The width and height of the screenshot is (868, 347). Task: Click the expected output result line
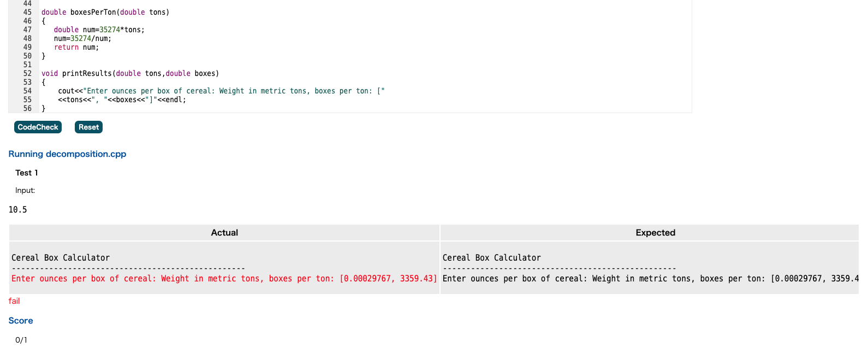[x=651, y=279]
